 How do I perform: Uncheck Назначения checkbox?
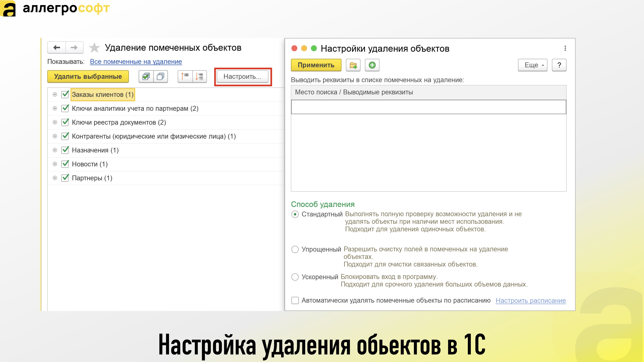(x=65, y=150)
